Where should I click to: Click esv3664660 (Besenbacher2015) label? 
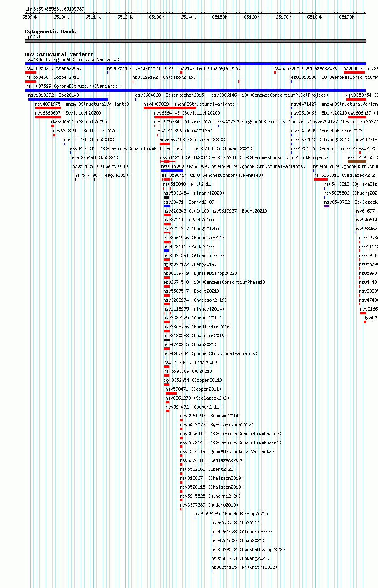pyautogui.click(x=171, y=95)
